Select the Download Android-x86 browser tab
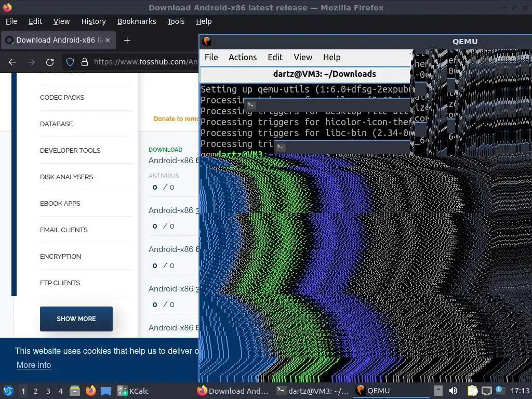The height and width of the screenshot is (399, 532). (x=59, y=40)
